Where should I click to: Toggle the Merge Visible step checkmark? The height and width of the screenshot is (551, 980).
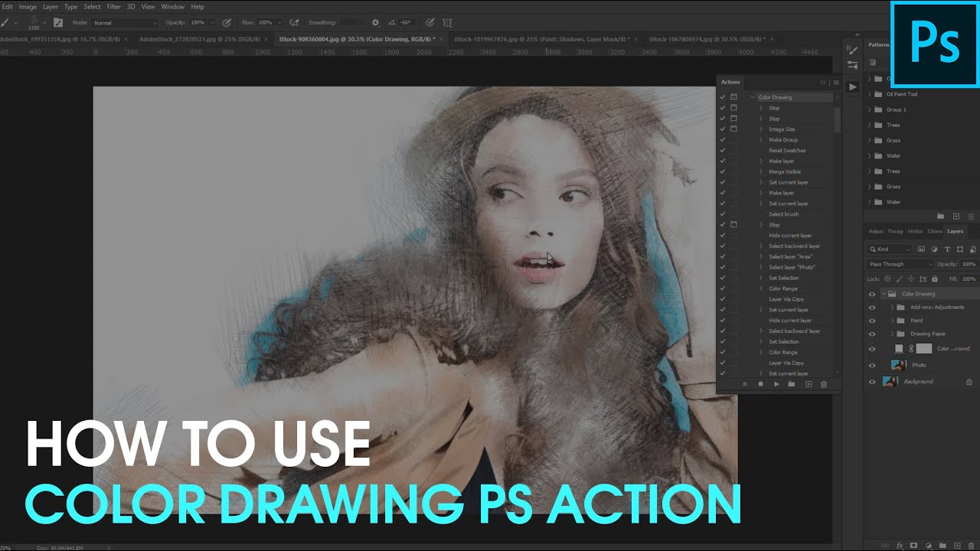722,171
